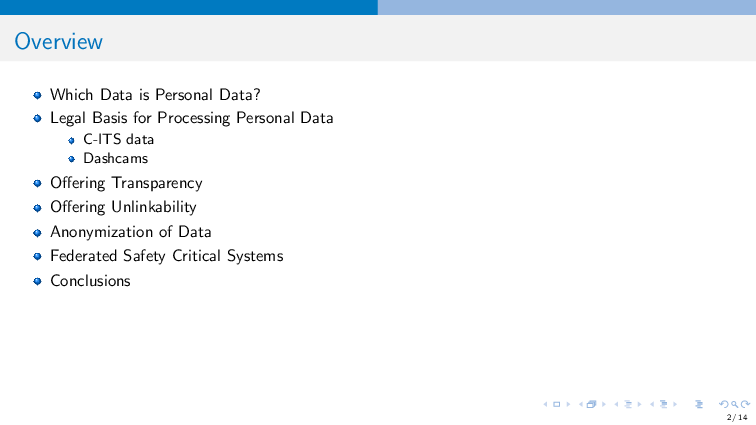
Task: Open 'Which Data is Personal Data?' section
Action: click(155, 95)
